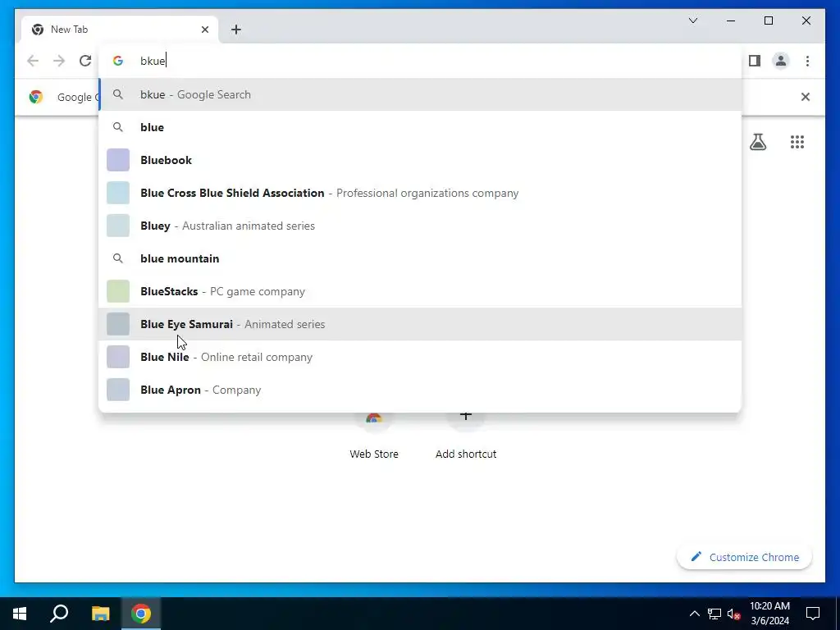Click the Chrome logo in the infobar
Viewport: 840px width, 630px height.
point(36,97)
